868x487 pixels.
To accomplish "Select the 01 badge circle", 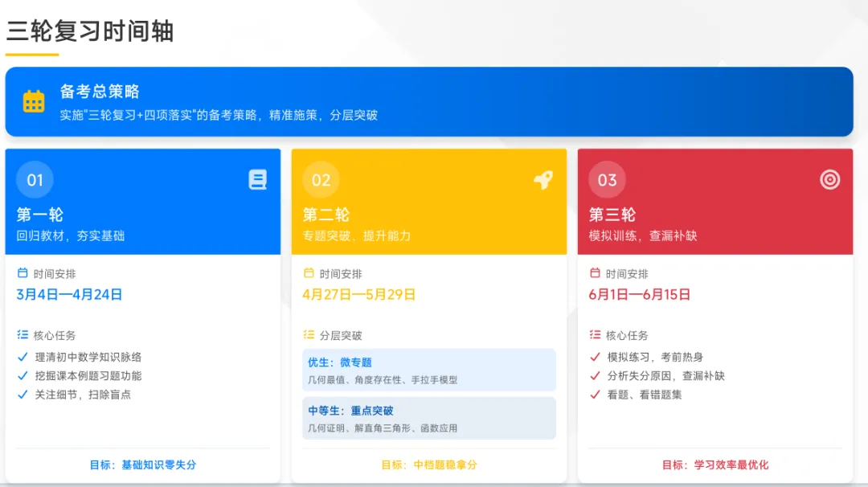I will point(35,179).
